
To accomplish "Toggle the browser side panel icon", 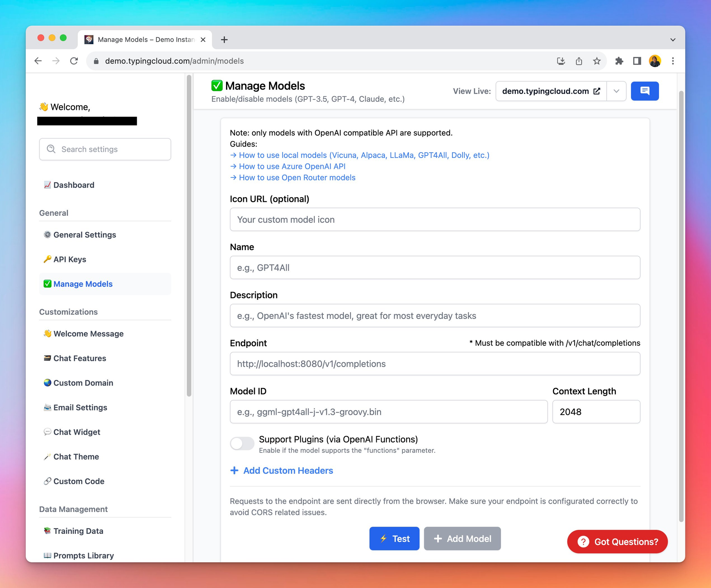I will 637,61.
